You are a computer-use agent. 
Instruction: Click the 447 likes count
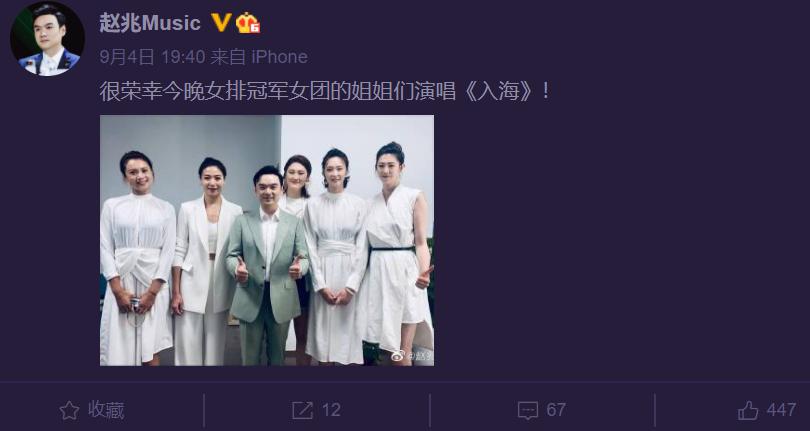(x=781, y=410)
